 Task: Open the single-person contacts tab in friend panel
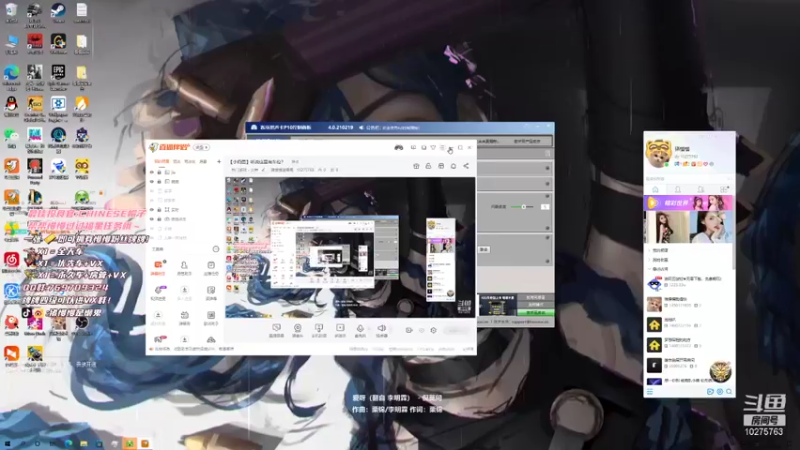coord(678,189)
